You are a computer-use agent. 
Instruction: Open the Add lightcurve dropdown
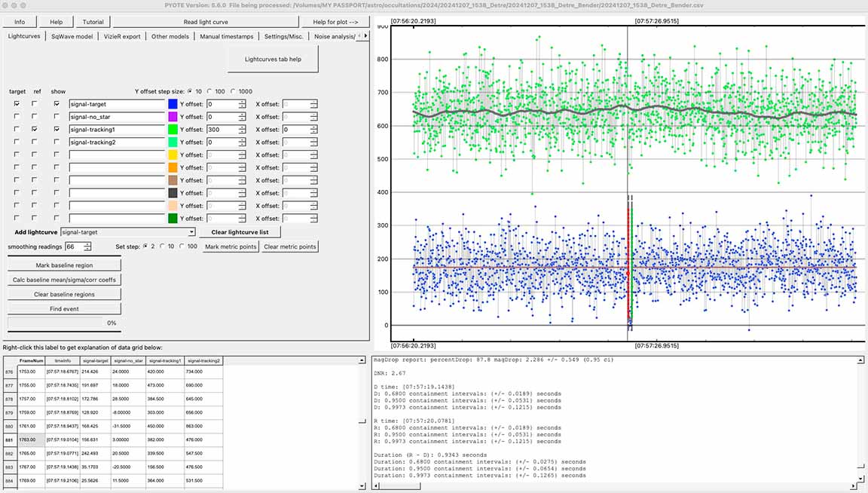pyautogui.click(x=128, y=232)
